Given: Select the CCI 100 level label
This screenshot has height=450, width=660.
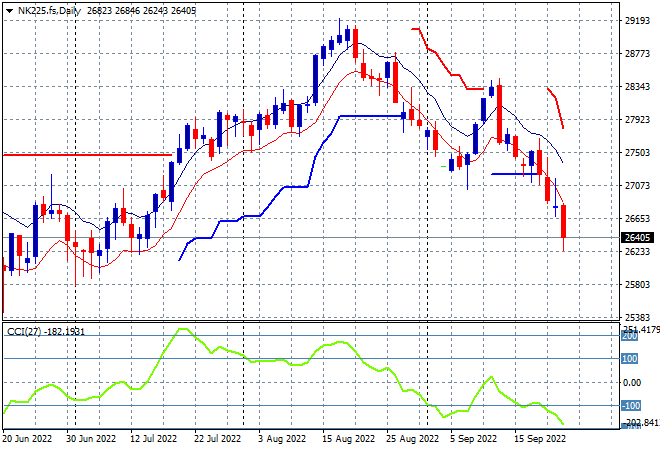Looking at the screenshot, I should click(630, 359).
